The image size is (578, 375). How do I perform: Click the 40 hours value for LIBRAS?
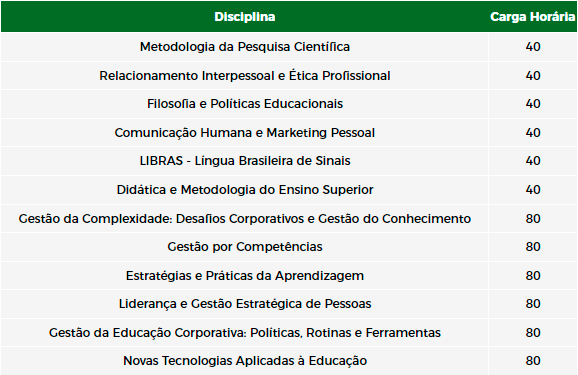click(x=533, y=161)
